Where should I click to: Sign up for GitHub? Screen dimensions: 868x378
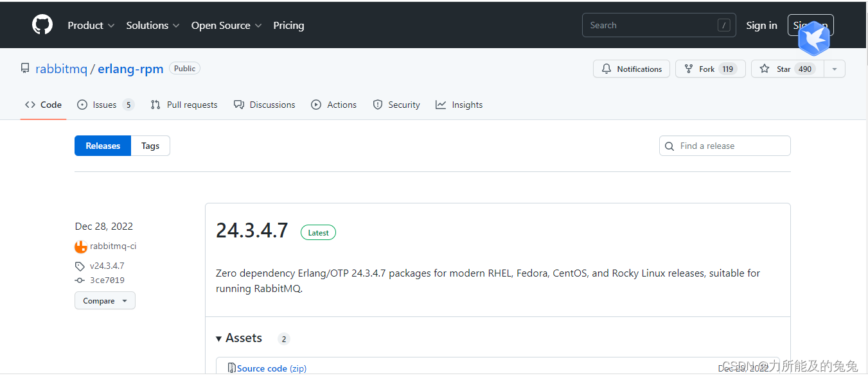tap(811, 25)
